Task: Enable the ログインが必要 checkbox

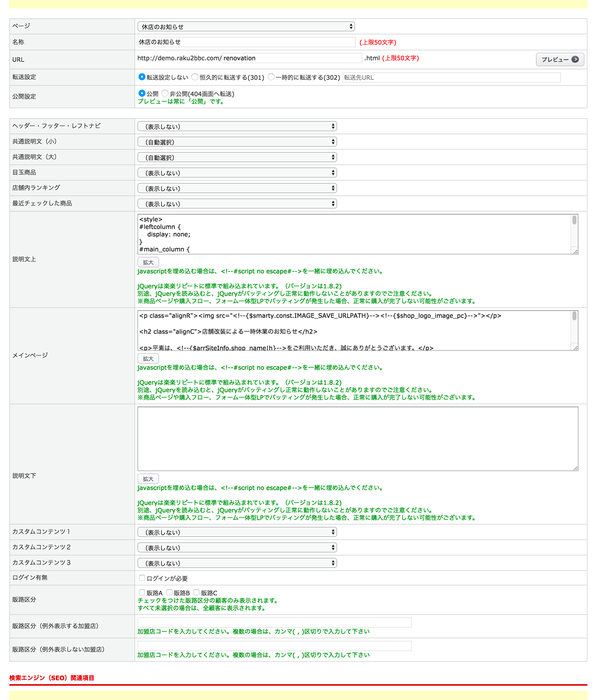Action: pyautogui.click(x=142, y=578)
